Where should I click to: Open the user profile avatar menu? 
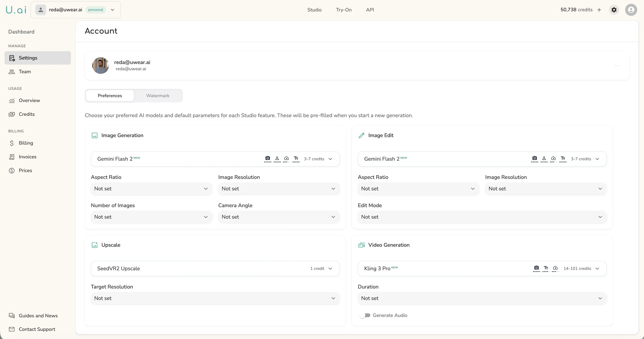[631, 10]
